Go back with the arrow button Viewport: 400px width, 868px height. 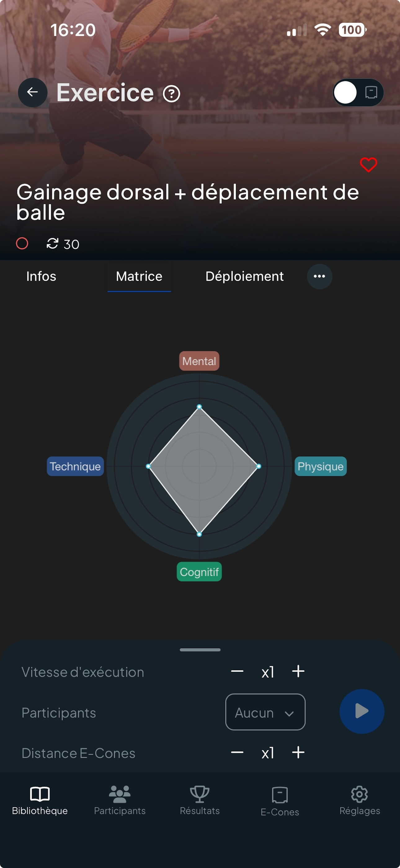[32, 92]
